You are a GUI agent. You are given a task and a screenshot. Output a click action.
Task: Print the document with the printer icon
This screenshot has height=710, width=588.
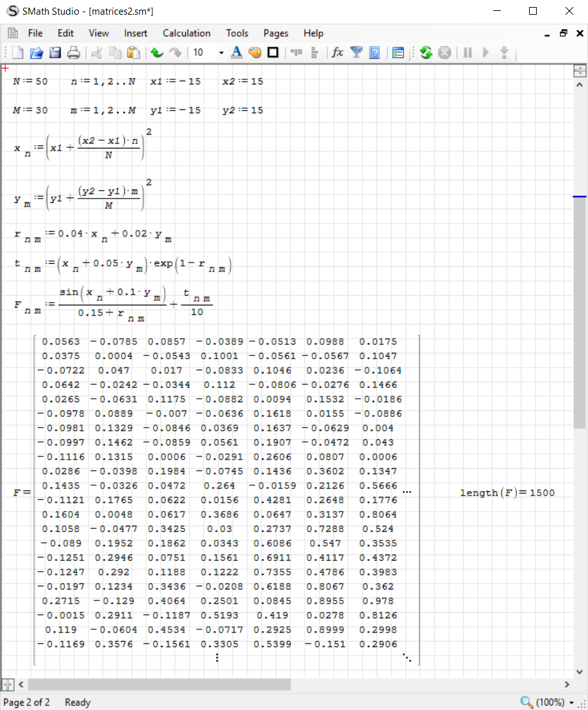[x=74, y=53]
